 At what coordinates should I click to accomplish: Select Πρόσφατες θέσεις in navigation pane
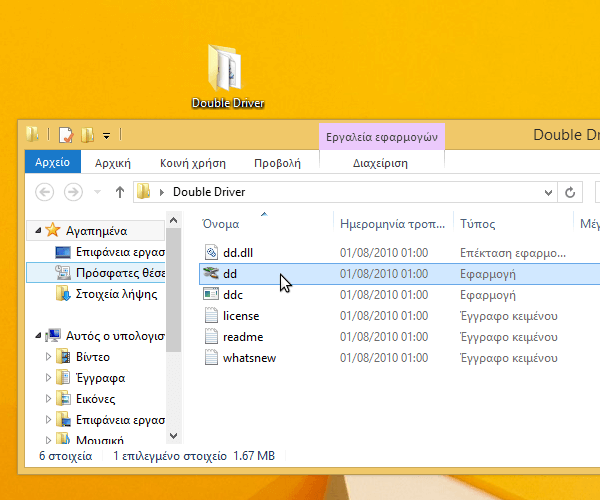coord(118,272)
